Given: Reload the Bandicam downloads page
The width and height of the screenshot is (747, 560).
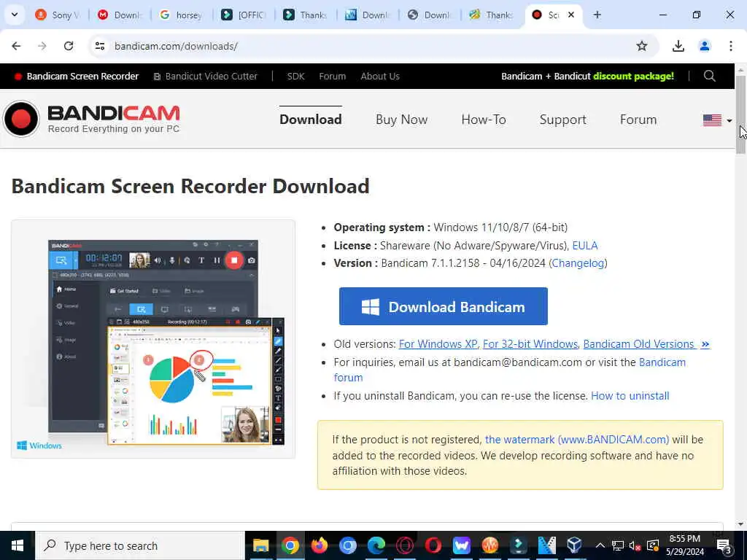Looking at the screenshot, I should (69, 46).
